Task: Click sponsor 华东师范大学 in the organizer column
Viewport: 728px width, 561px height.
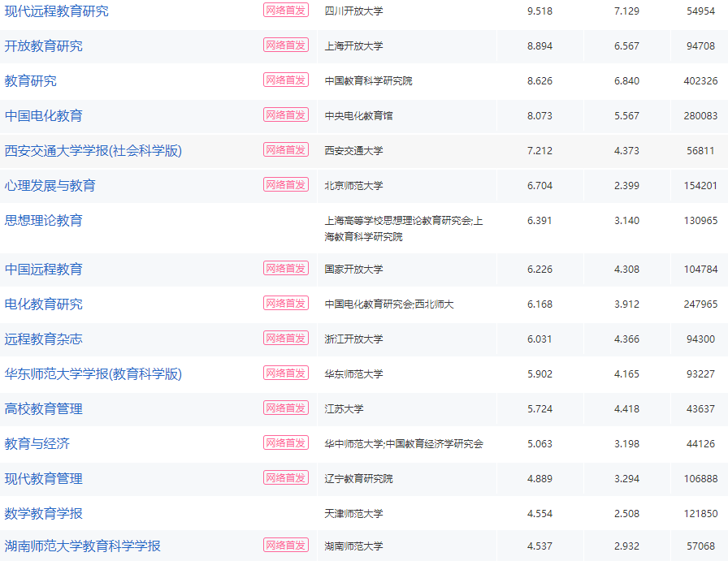Action: (353, 373)
